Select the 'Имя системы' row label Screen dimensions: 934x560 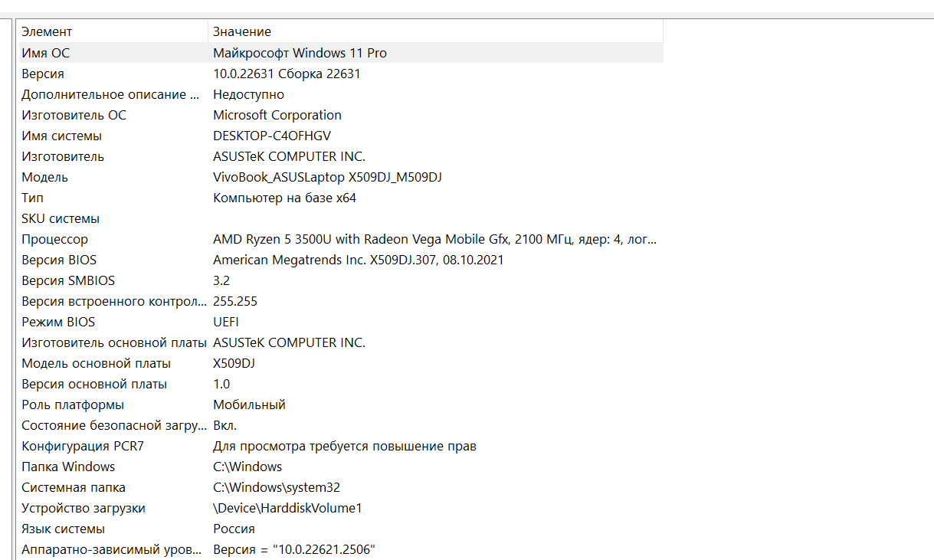pyautogui.click(x=61, y=136)
